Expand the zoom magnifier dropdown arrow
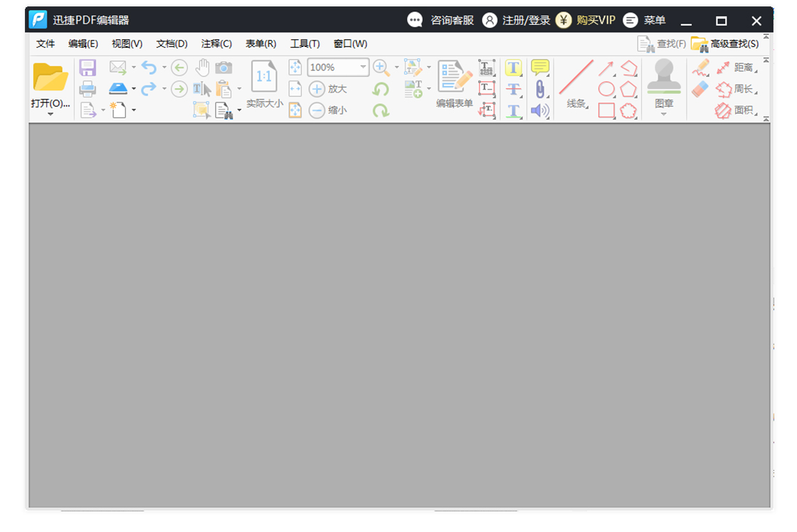 click(397, 67)
